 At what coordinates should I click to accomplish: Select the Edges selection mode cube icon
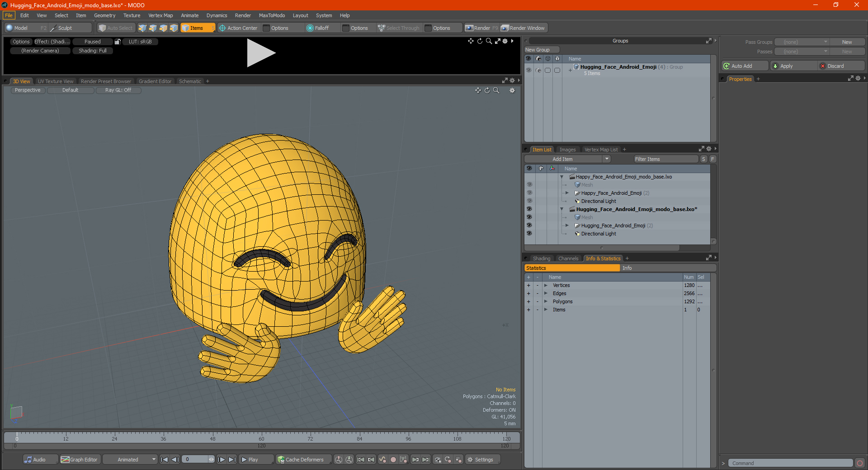(153, 28)
